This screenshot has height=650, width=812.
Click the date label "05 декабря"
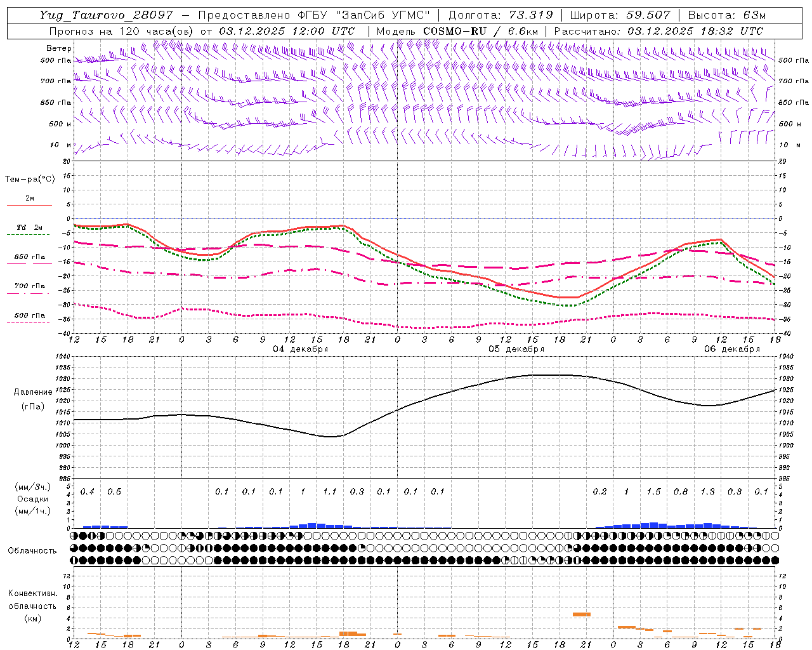click(x=516, y=349)
